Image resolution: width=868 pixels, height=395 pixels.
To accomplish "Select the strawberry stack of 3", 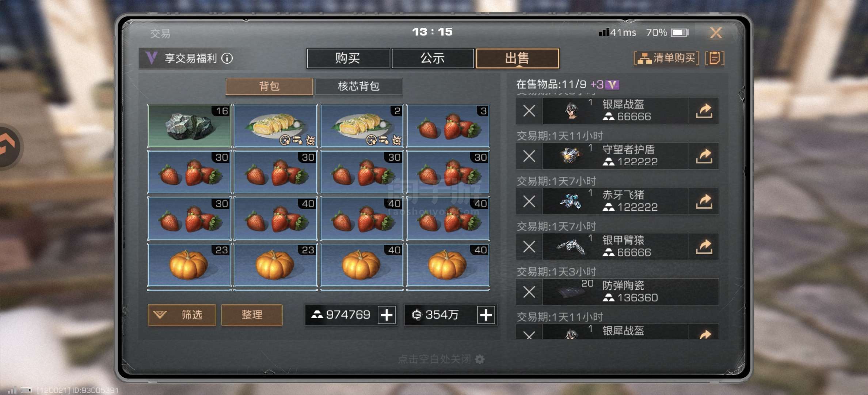I will coord(448,126).
